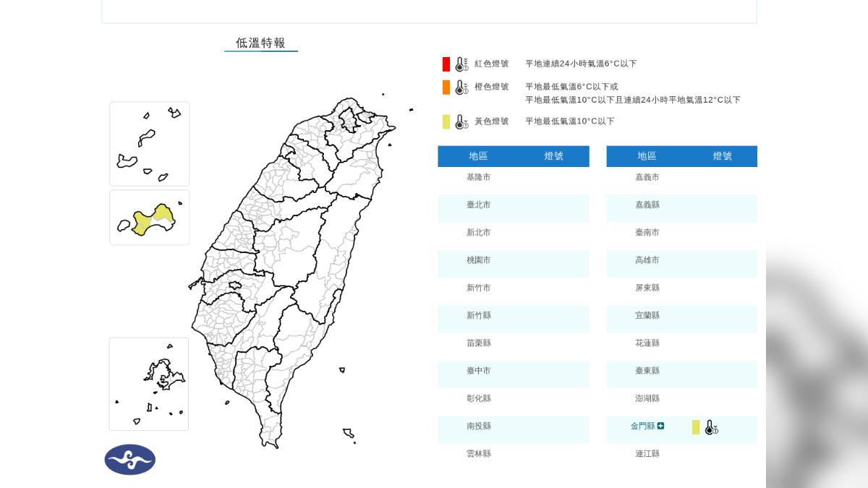Click the weather bureau logo emblem

click(130, 460)
